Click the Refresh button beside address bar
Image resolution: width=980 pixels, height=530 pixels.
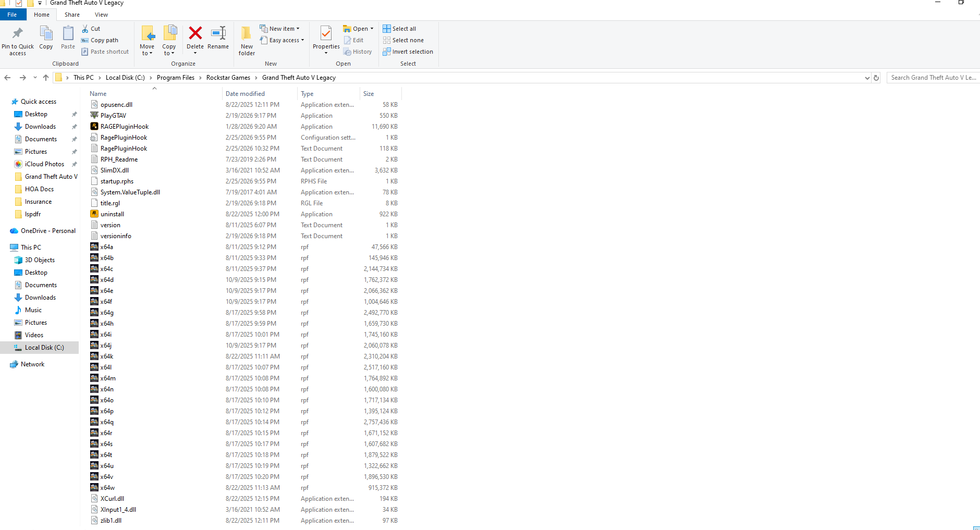click(876, 78)
